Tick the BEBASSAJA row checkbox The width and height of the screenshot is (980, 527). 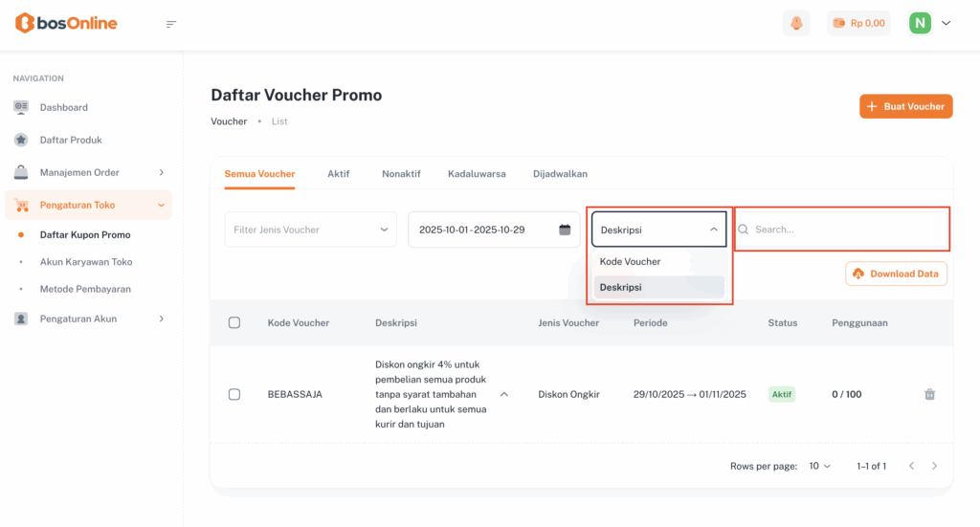click(x=234, y=394)
